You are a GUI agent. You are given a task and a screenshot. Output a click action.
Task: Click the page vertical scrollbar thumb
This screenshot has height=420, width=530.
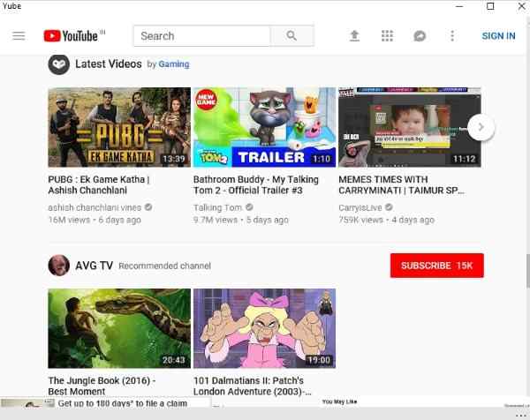tap(527, 272)
